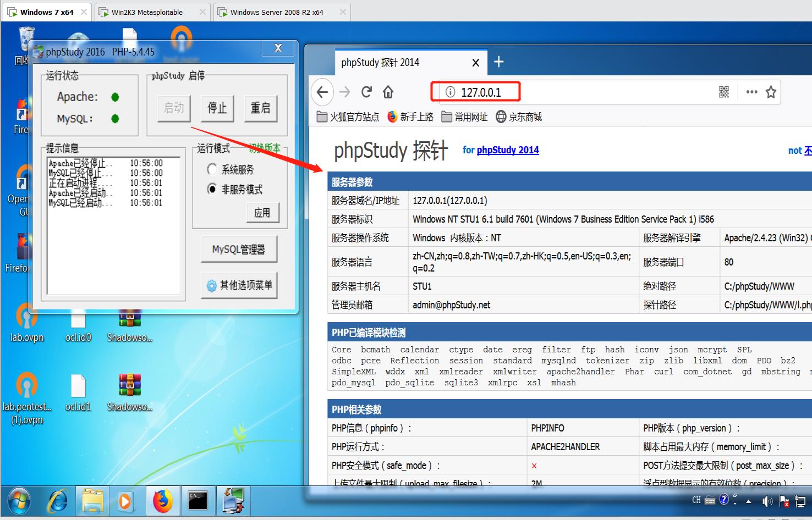This screenshot has height=520, width=812.
Task: Open the MySQL管理器
Action: [x=239, y=250]
